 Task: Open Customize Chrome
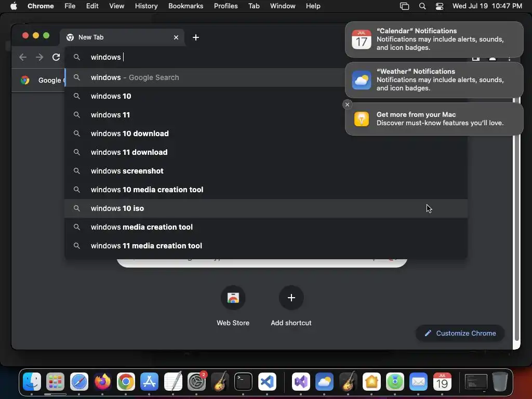(x=460, y=333)
